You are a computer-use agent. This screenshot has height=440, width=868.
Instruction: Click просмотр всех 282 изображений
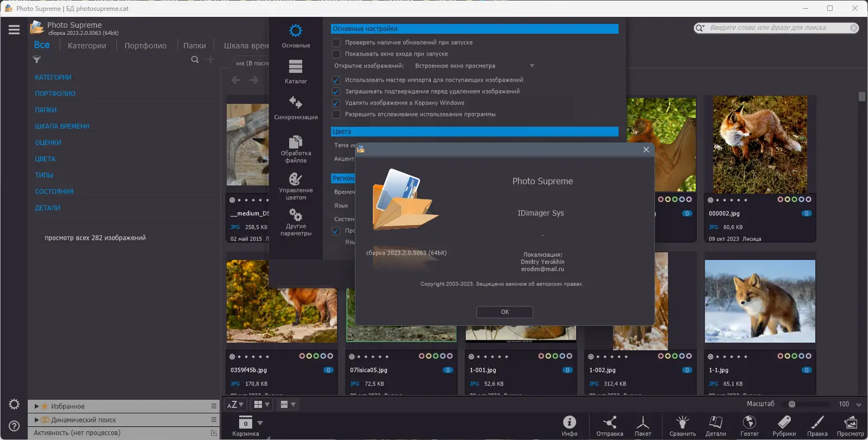[95, 238]
